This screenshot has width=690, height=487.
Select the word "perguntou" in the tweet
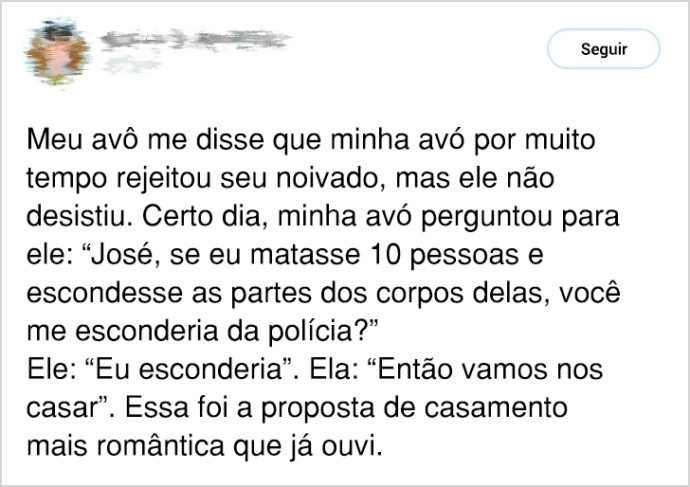coord(487,217)
